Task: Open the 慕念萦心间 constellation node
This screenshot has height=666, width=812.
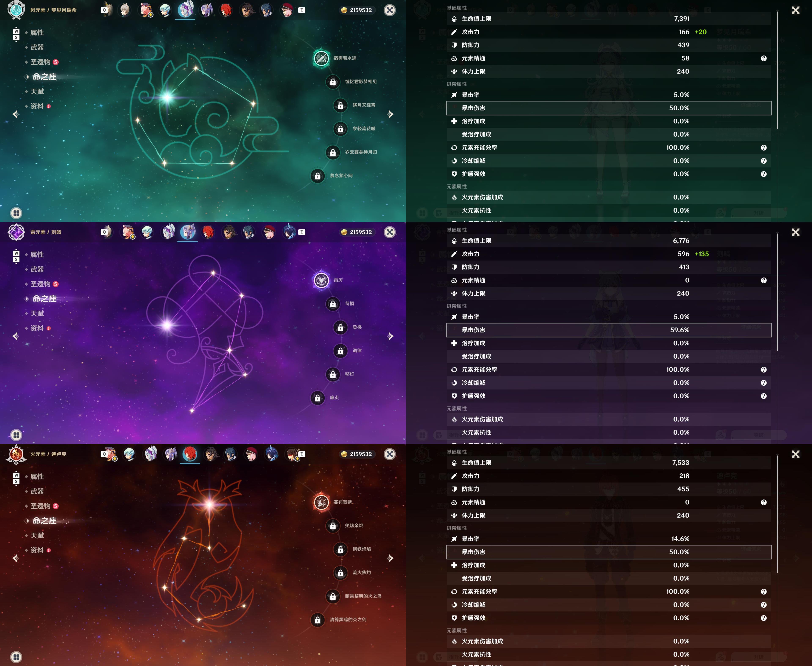Action: coord(318,176)
